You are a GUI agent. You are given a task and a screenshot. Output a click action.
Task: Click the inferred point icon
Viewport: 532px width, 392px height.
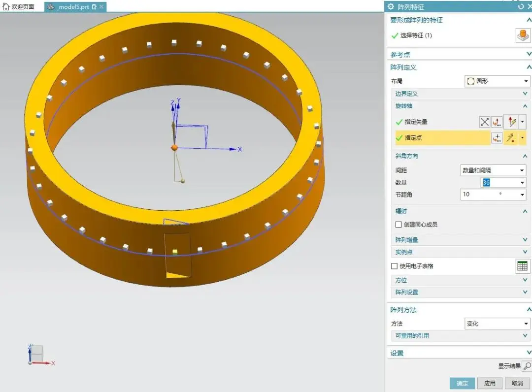511,138
